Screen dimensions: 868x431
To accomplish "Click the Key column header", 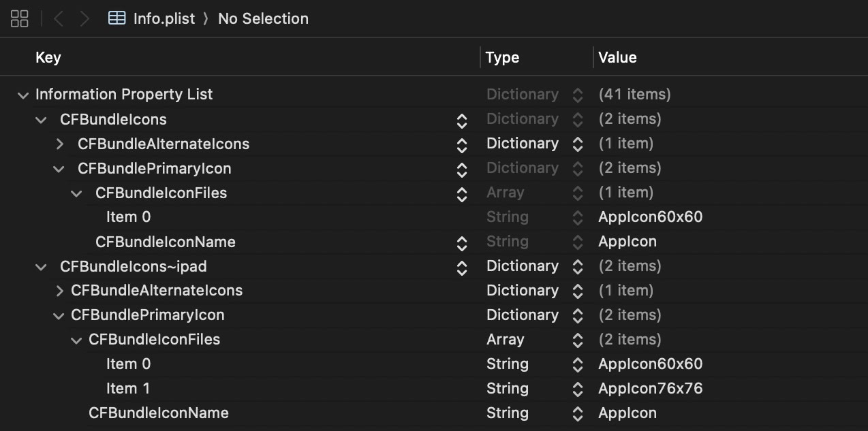I will pyautogui.click(x=48, y=58).
